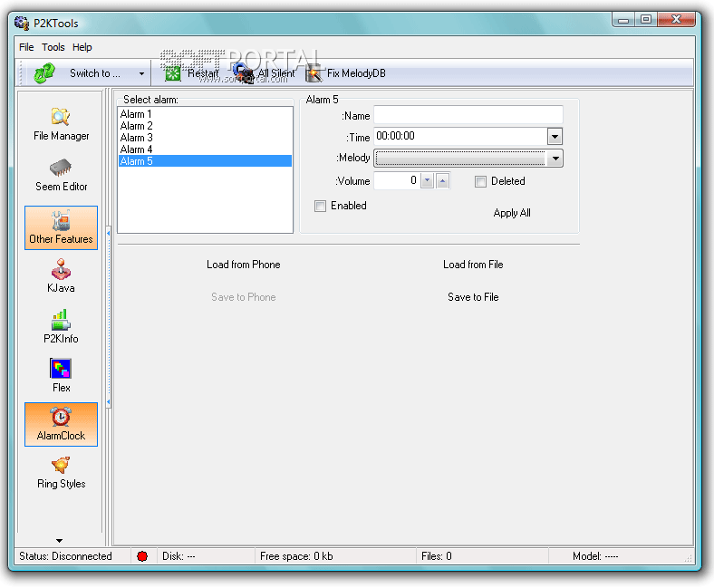Click the Free space: 0 kb entry
This screenshot has width=714, height=588.
tap(296, 556)
